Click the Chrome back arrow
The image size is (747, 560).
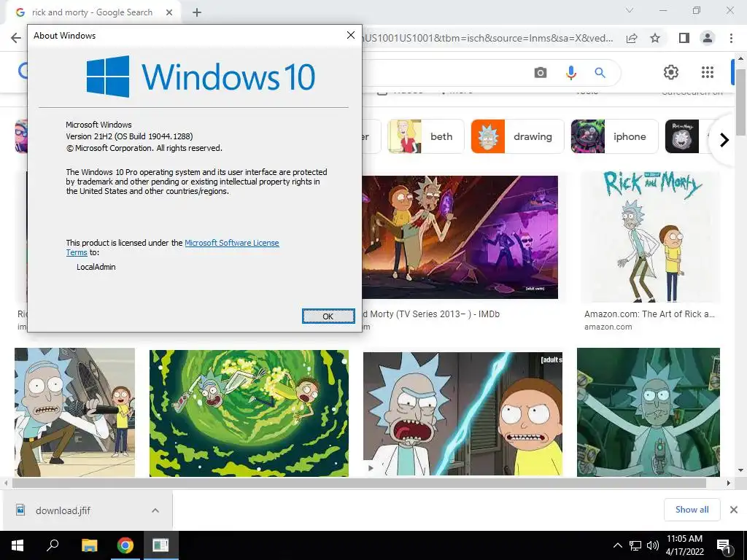tap(16, 38)
